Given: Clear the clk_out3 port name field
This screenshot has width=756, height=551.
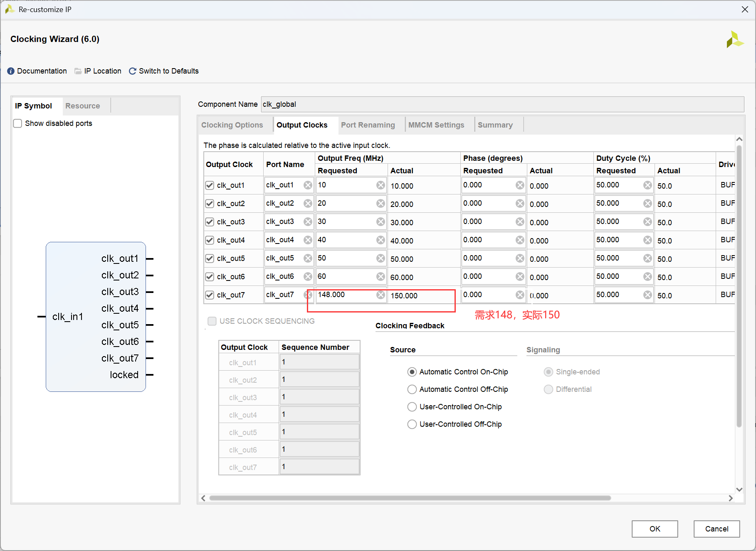Looking at the screenshot, I should pos(308,222).
